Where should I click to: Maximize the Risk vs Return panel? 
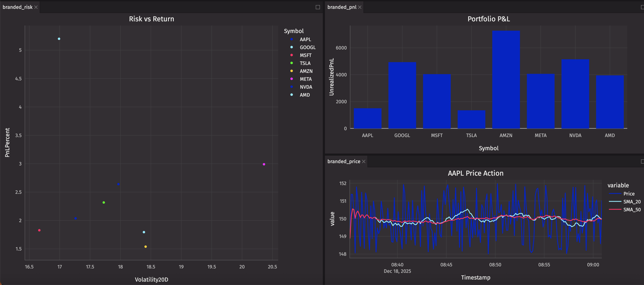pos(317,7)
